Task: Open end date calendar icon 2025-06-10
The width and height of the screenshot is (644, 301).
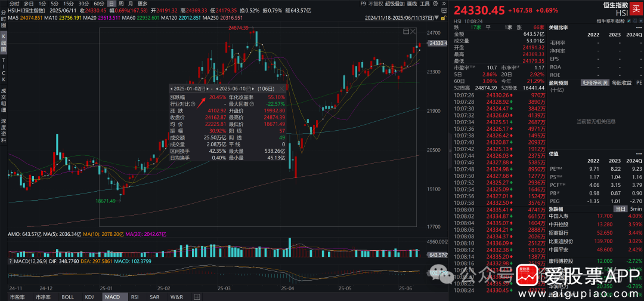Action: coord(248,89)
